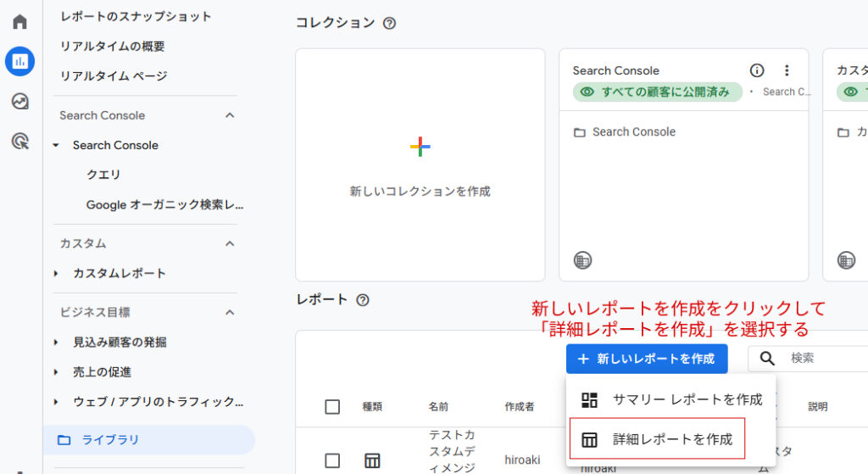This screenshot has height=474, width=868.
Task: Collapse the カスタム section chevron
Action: [x=229, y=243]
